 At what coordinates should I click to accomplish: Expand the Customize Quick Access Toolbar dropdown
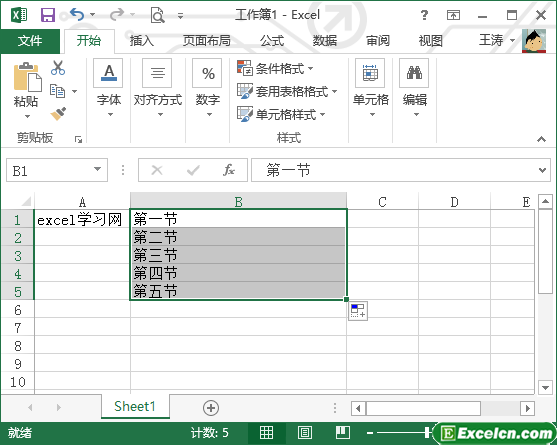[180, 15]
